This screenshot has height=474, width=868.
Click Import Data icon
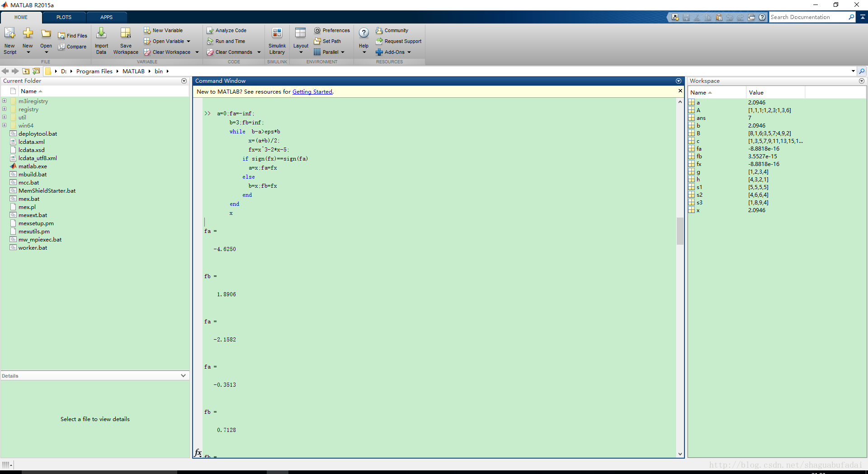(101, 33)
